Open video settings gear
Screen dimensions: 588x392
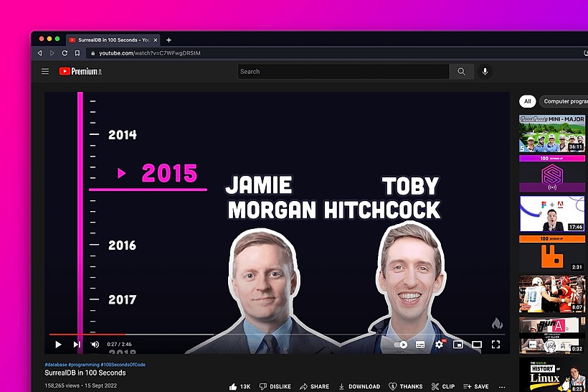[x=439, y=344]
